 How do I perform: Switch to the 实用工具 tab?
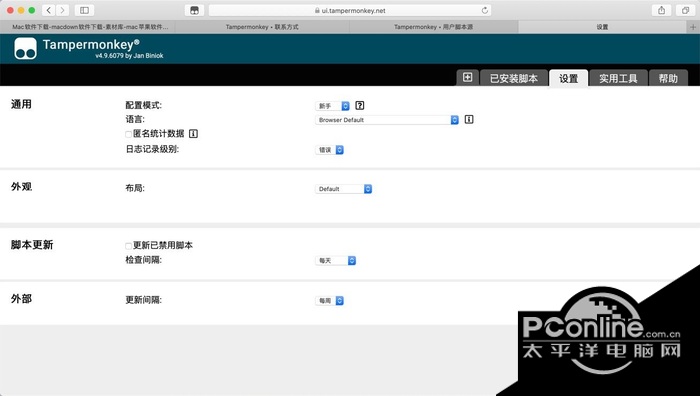pyautogui.click(x=618, y=79)
